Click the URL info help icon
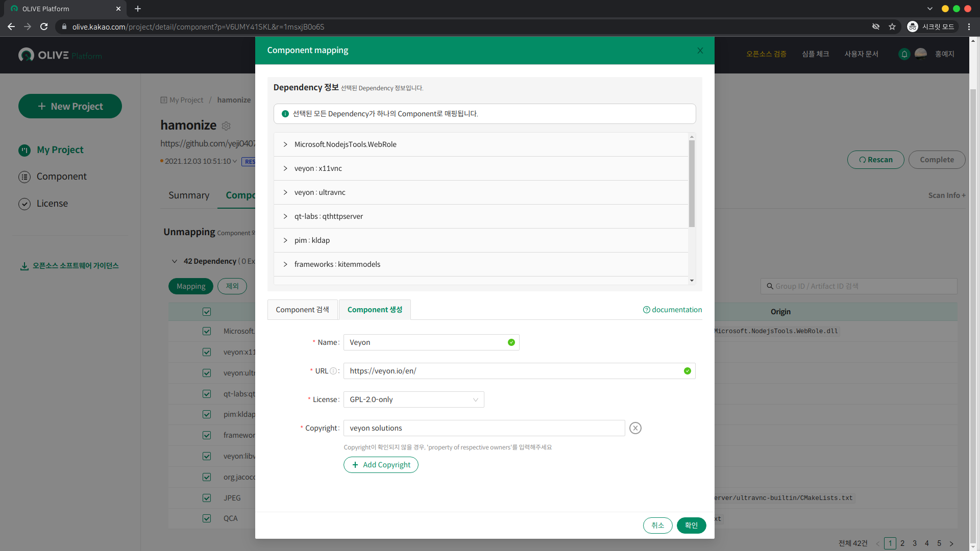Viewport: 980px width, 551px height. tap(333, 371)
